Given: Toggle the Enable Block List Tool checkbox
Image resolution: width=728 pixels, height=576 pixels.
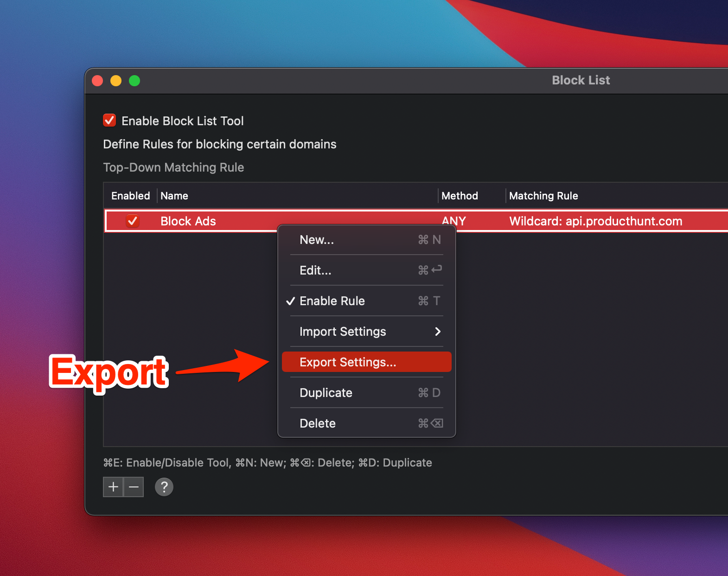Looking at the screenshot, I should 109,121.
